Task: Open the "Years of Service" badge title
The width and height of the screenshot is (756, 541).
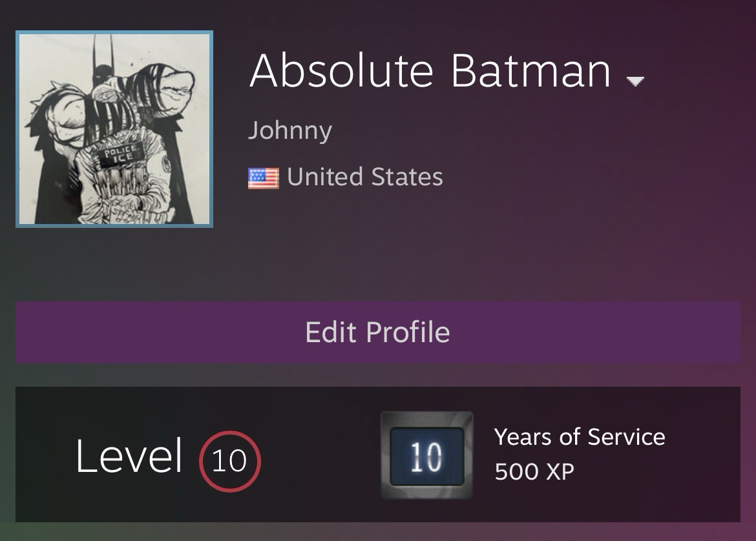Action: click(x=580, y=437)
